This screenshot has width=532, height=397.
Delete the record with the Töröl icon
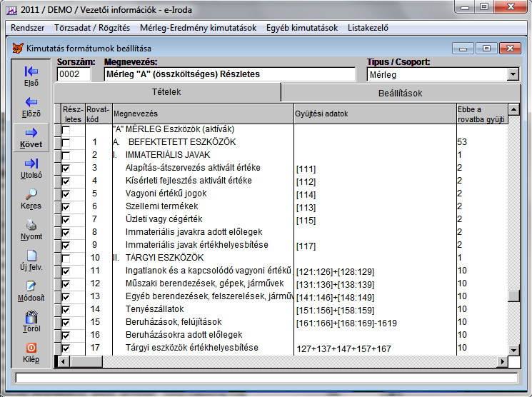point(31,318)
